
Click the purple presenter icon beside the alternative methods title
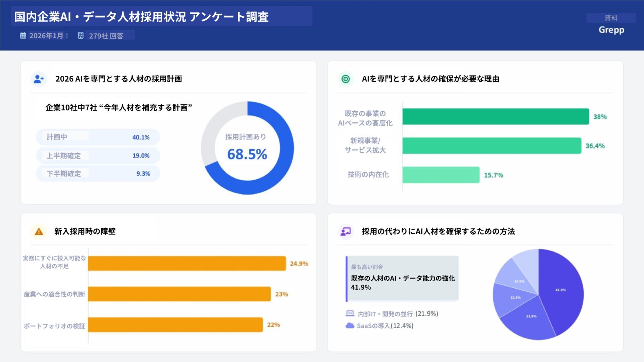[345, 232]
